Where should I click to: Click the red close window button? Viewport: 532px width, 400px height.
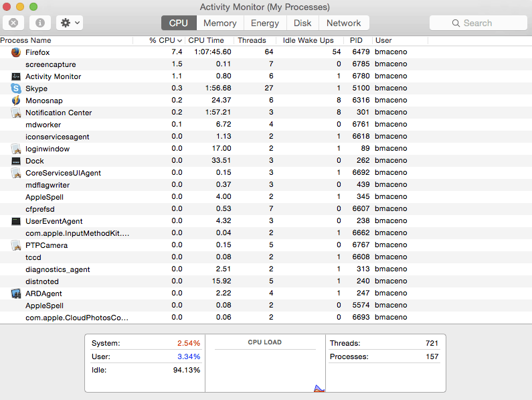pyautogui.click(x=7, y=7)
